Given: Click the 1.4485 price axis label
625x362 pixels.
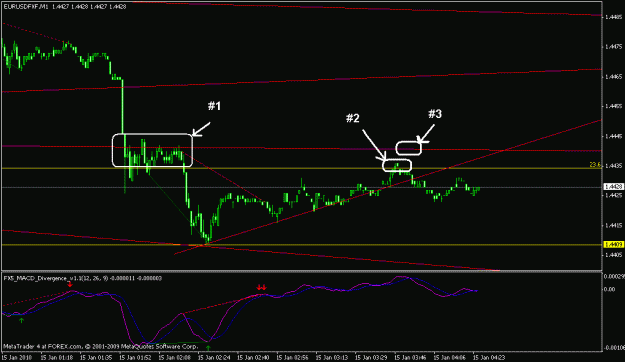Looking at the screenshot, I should pyautogui.click(x=613, y=17).
